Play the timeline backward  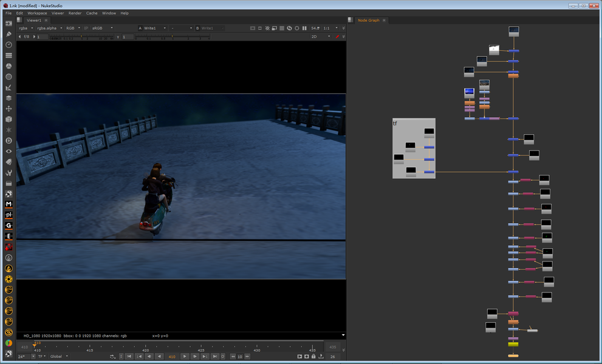[x=159, y=356]
